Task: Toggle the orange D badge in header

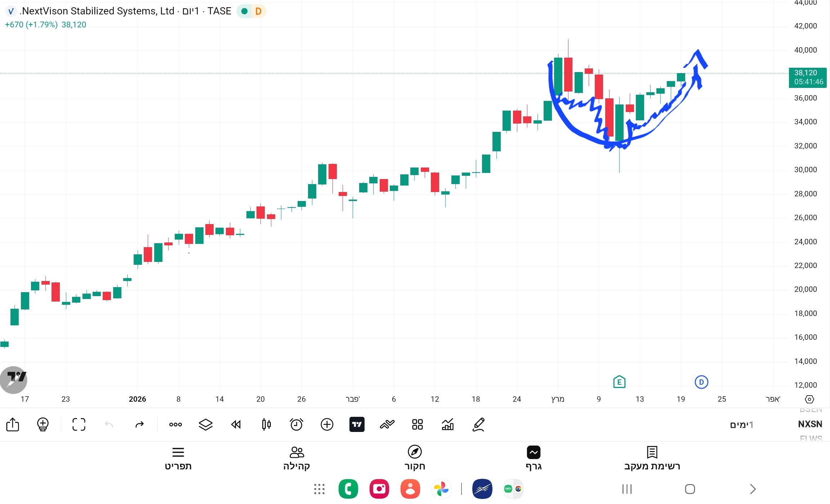Action: coord(258,11)
